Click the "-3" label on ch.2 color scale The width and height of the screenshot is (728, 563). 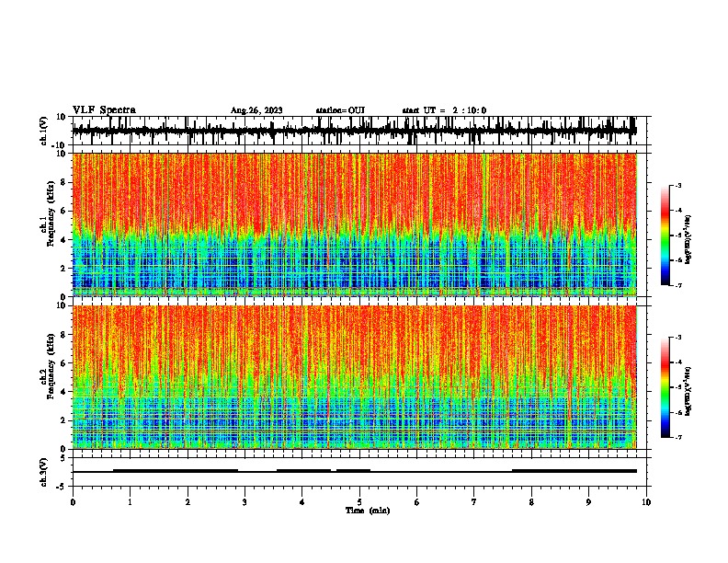pyautogui.click(x=678, y=338)
